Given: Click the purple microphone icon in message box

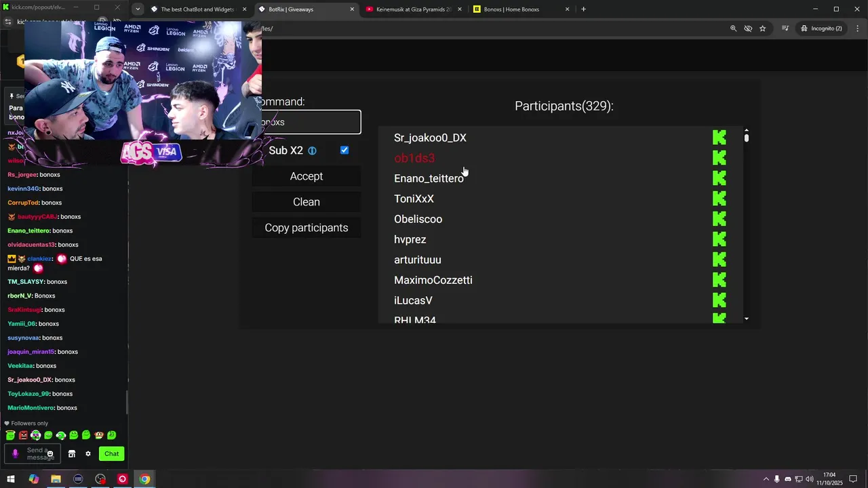Looking at the screenshot, I should point(15,454).
